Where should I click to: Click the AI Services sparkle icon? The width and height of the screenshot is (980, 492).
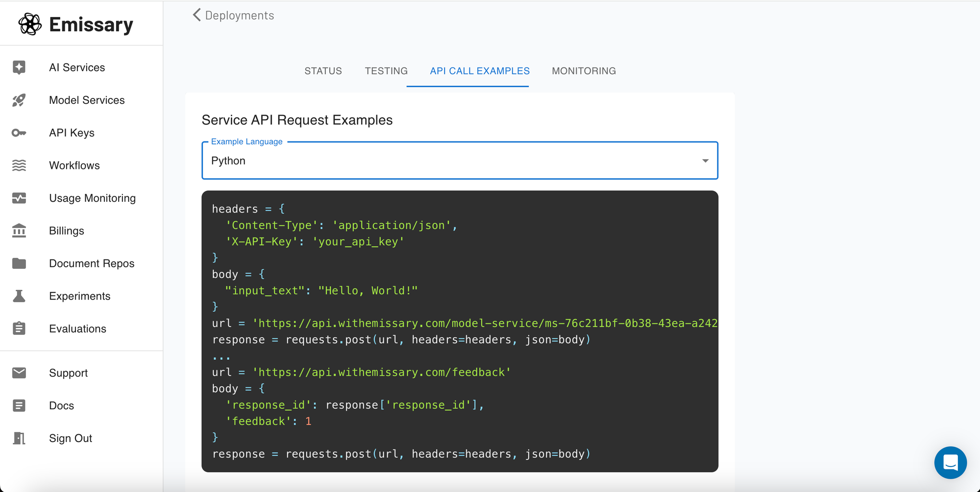tap(19, 67)
